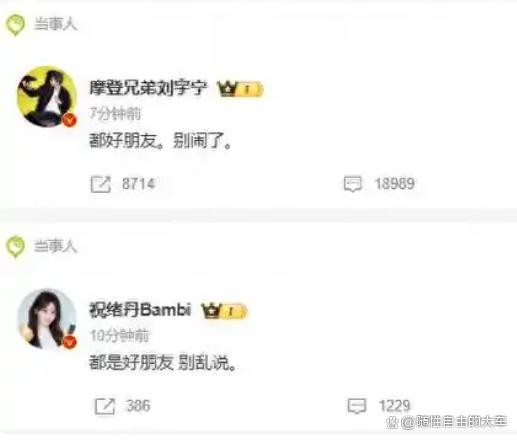The height and width of the screenshot is (440, 517).
Task: Click the crown membership badge beside 摩登兄弟刘宇宁
Action: coord(240,89)
